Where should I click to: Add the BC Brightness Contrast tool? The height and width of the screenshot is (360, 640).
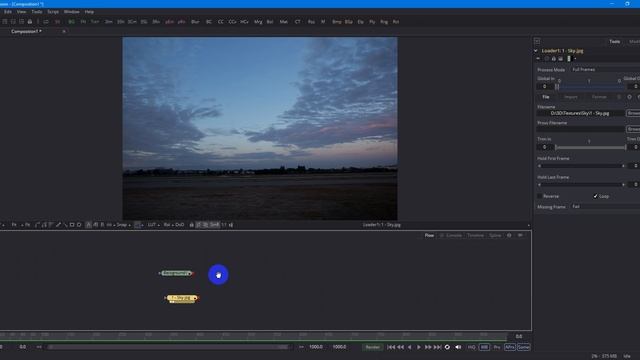pyautogui.click(x=209, y=22)
